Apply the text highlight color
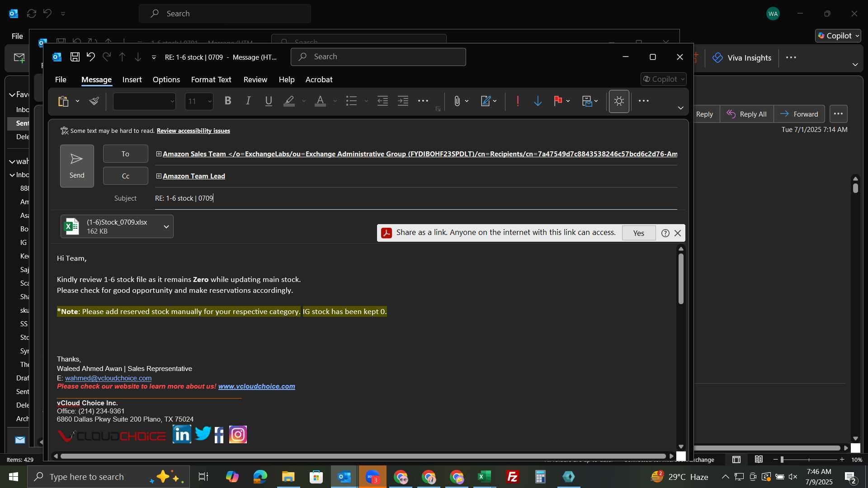The image size is (868, 488). (289, 101)
